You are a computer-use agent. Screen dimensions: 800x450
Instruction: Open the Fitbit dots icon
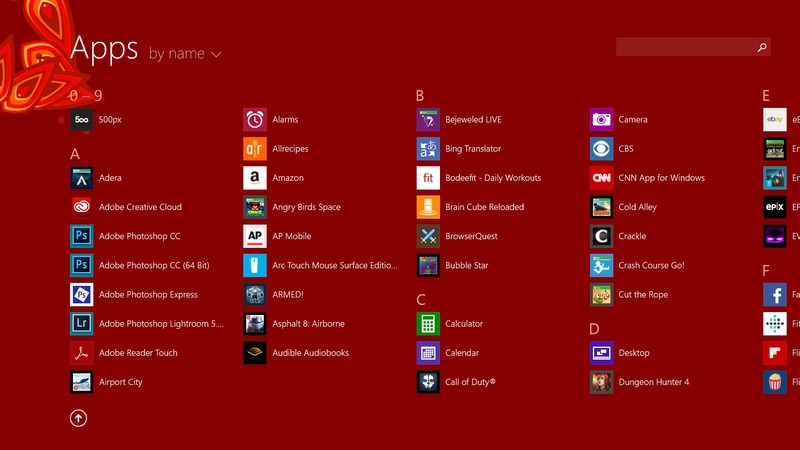pyautogui.click(x=774, y=323)
